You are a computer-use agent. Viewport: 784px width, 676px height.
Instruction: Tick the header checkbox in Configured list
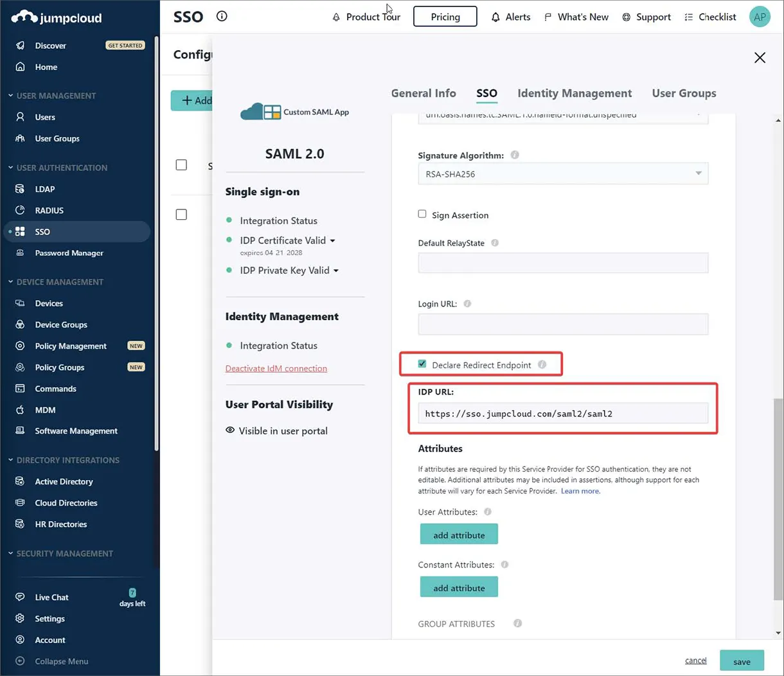pyautogui.click(x=181, y=165)
